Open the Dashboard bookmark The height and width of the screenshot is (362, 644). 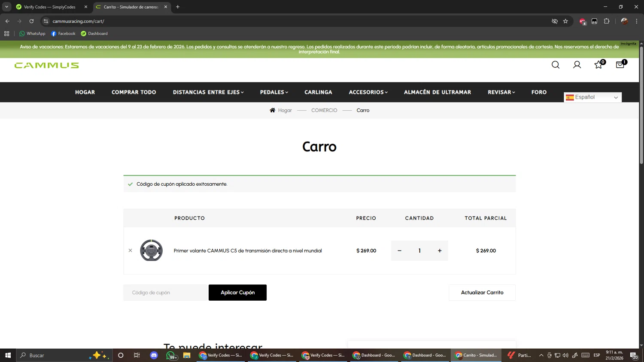click(94, 33)
